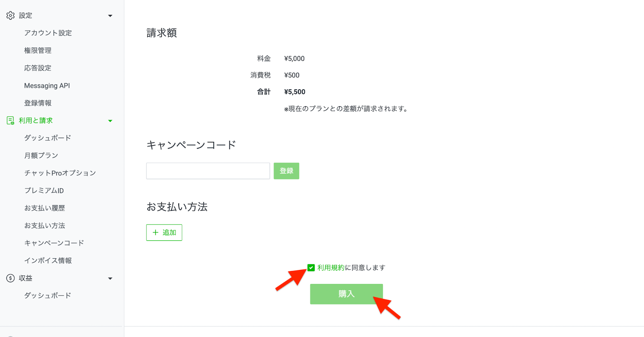Uncheck the 利用規約 agreement checkbox

(311, 268)
